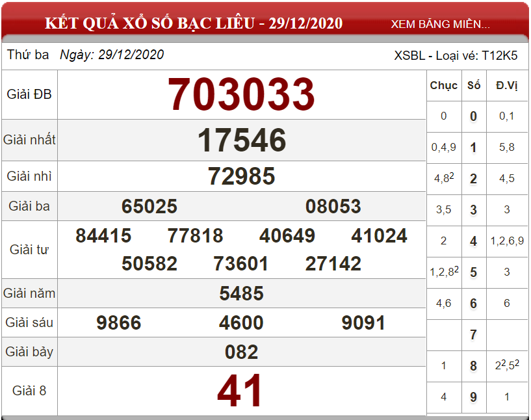
Task: Click first prize number 17546
Action: [x=242, y=140]
